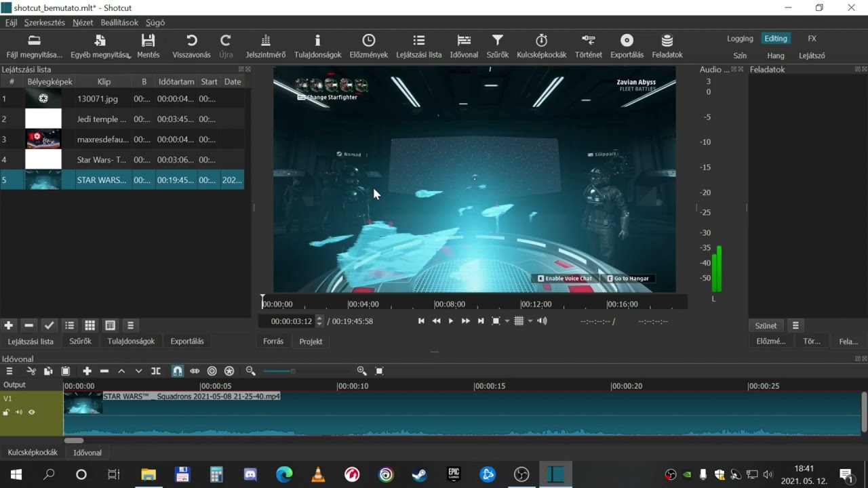Select the Hang layout button
868x488 pixels.
pos(776,56)
